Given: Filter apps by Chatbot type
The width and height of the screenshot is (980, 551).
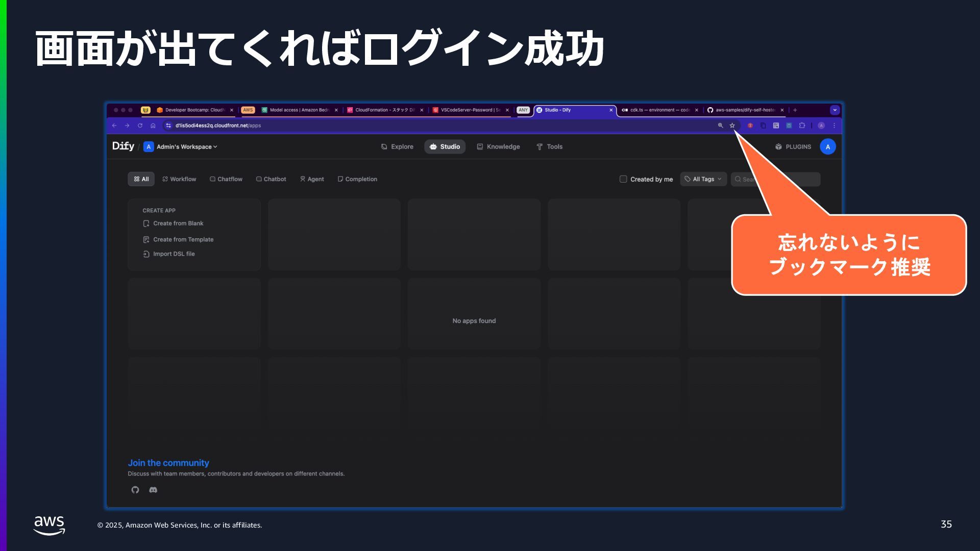Looking at the screenshot, I should tap(271, 179).
